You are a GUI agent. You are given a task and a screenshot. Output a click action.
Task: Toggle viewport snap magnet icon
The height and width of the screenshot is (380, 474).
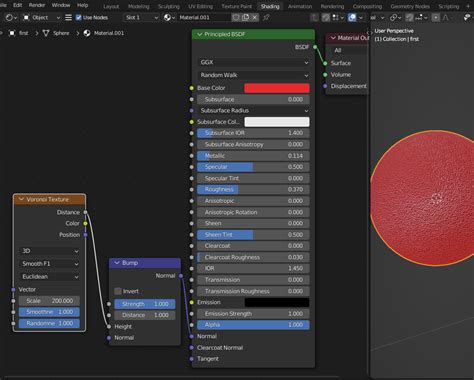tap(410, 17)
